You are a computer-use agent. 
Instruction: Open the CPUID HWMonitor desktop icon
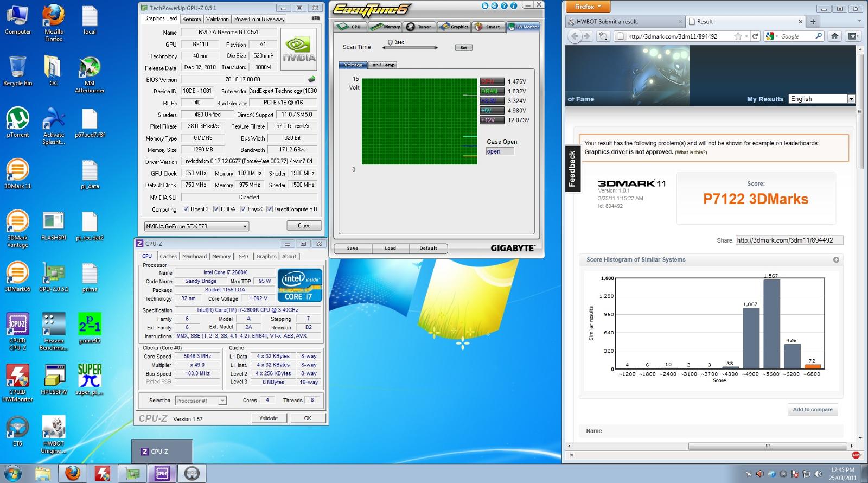pyautogui.click(x=17, y=383)
